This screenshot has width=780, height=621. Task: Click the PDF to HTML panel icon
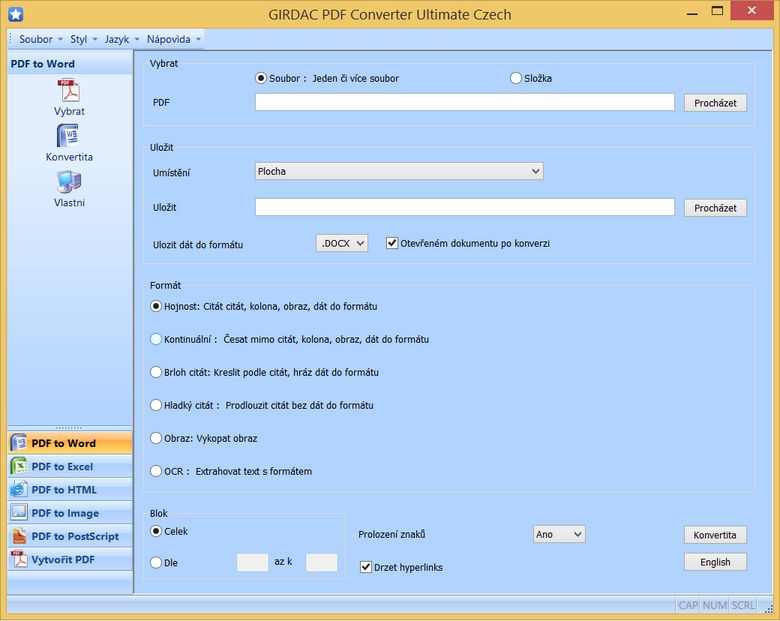19,490
